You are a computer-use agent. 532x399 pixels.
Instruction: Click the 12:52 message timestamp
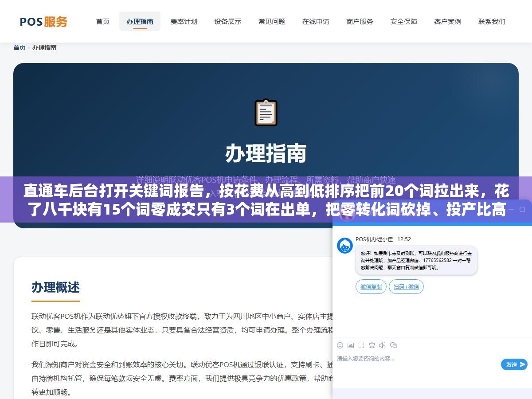pyautogui.click(x=404, y=239)
